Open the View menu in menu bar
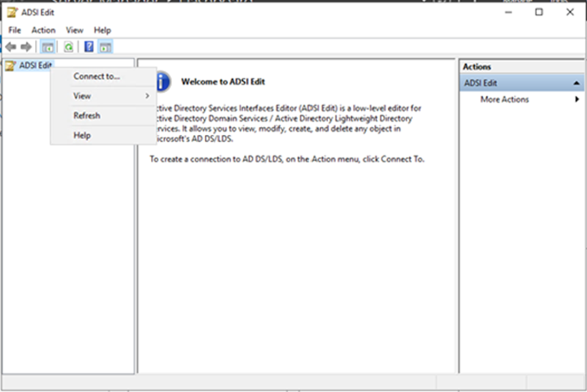This screenshot has width=587, height=392. (x=74, y=30)
